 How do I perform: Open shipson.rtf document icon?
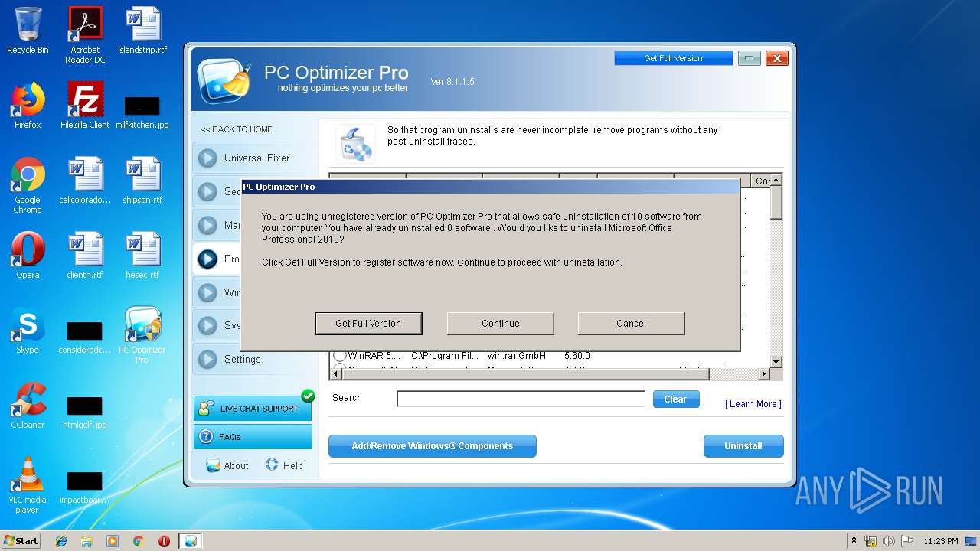tap(142, 181)
